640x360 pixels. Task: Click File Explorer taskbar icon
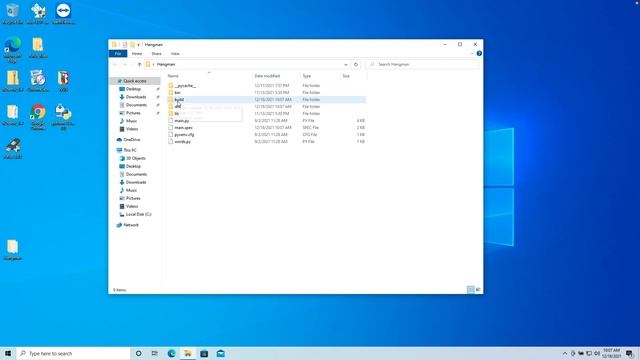pos(188,353)
